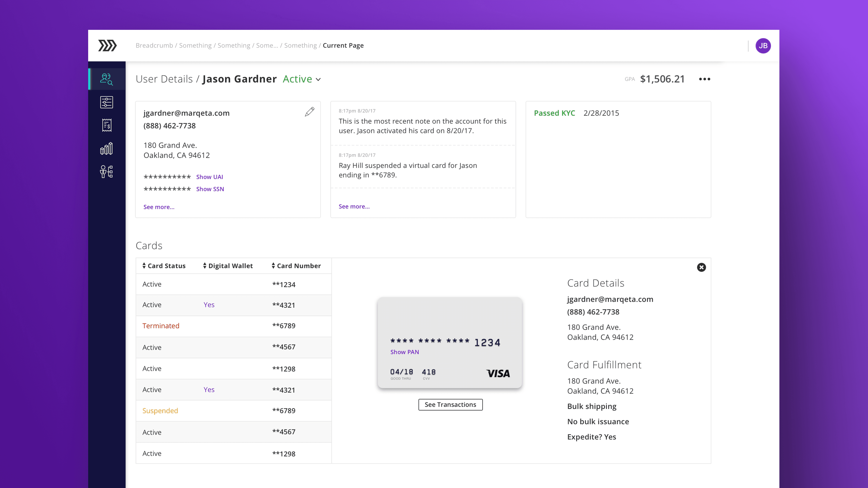
Task: Open the network/hierarchy icon in sidebar
Action: pyautogui.click(x=107, y=172)
